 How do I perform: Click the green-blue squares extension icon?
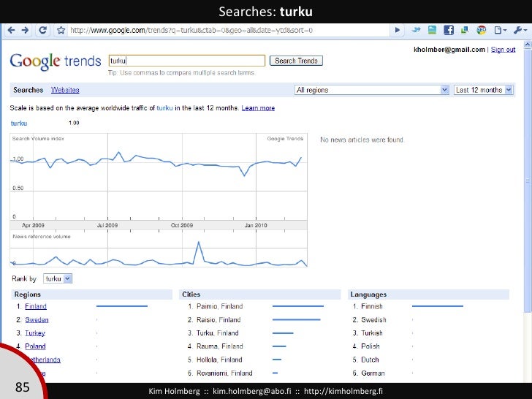click(x=465, y=30)
